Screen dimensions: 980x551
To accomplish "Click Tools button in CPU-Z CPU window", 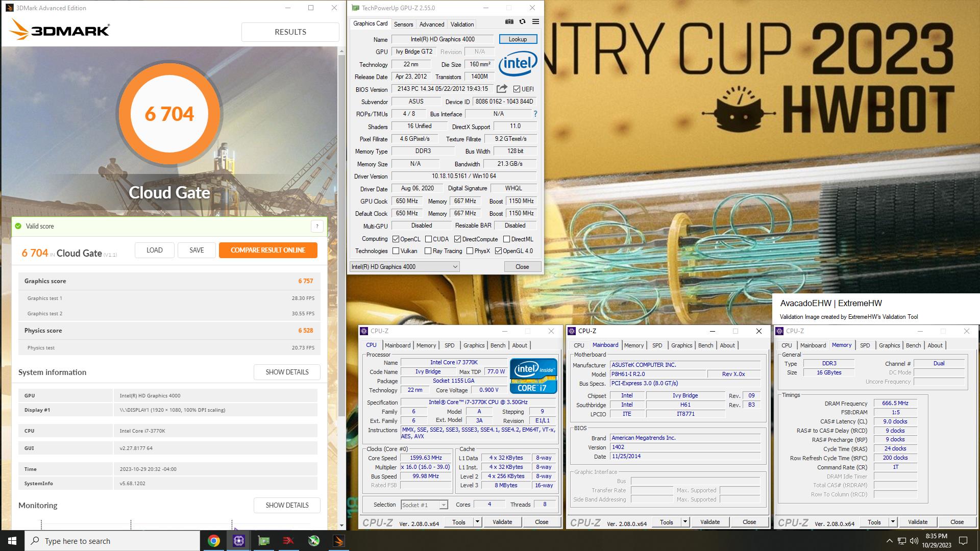I will pos(459,522).
